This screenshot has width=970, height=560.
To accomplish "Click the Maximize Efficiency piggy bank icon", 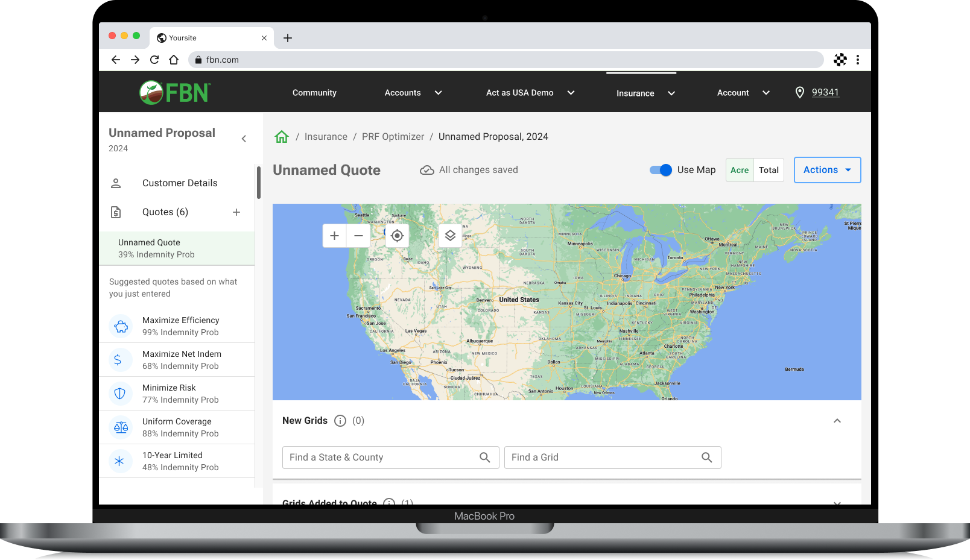I will pyautogui.click(x=121, y=326).
